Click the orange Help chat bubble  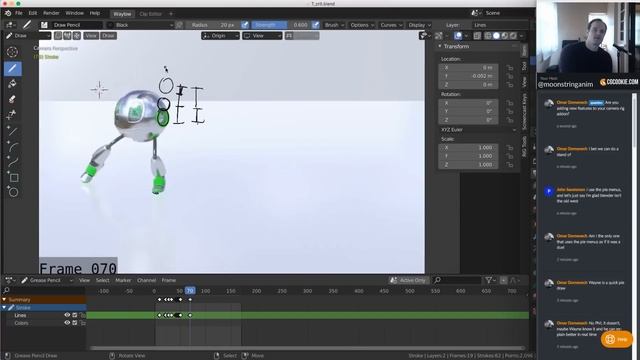pyautogui.click(x=616, y=339)
